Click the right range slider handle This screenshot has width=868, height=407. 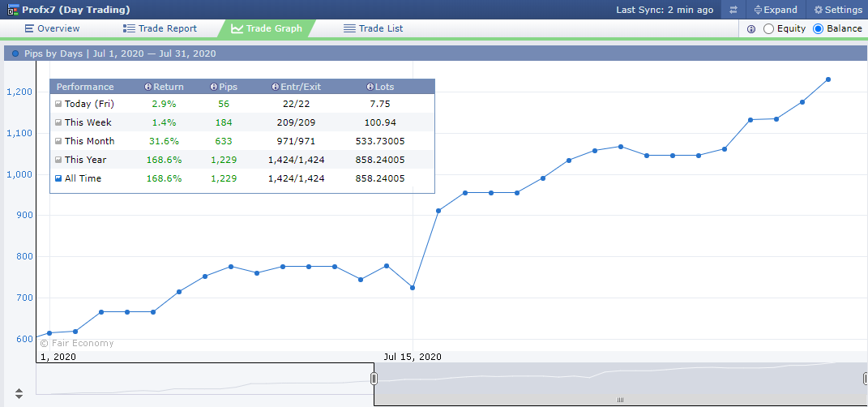tap(866, 379)
